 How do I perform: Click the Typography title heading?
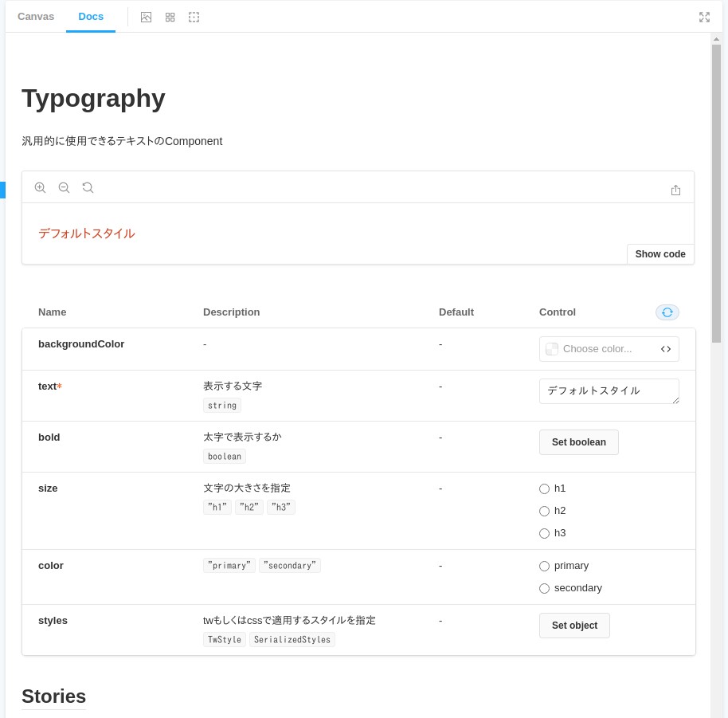(x=93, y=99)
